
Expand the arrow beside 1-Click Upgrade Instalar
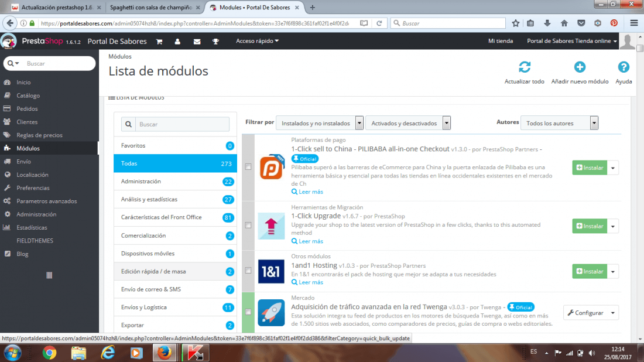point(613,226)
